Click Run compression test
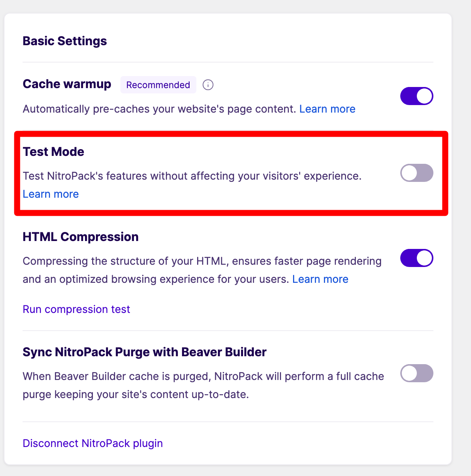471x476 pixels. 76,309
